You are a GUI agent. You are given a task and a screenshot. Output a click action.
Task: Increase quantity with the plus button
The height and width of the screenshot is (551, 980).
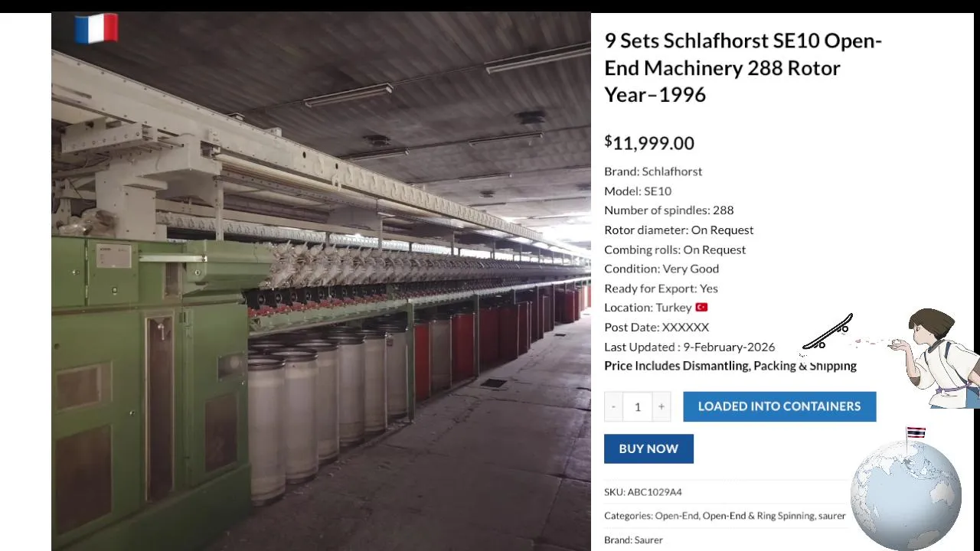(661, 406)
